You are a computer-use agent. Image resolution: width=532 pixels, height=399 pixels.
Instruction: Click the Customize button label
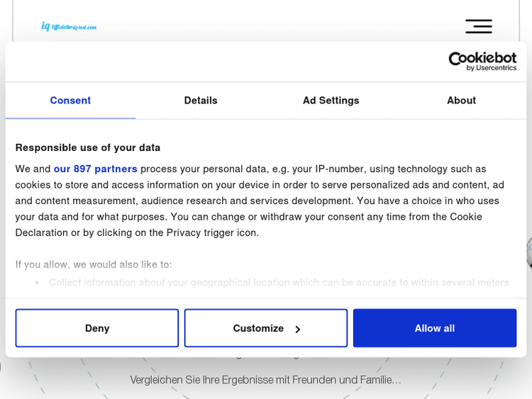258,328
